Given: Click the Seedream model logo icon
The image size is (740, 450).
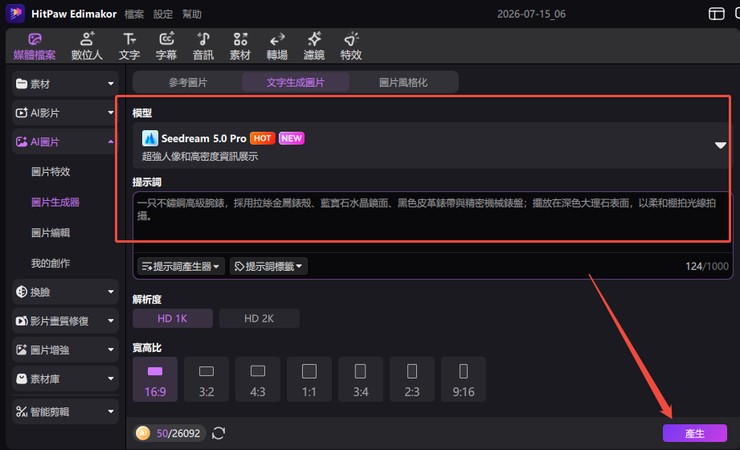Looking at the screenshot, I should click(150, 138).
